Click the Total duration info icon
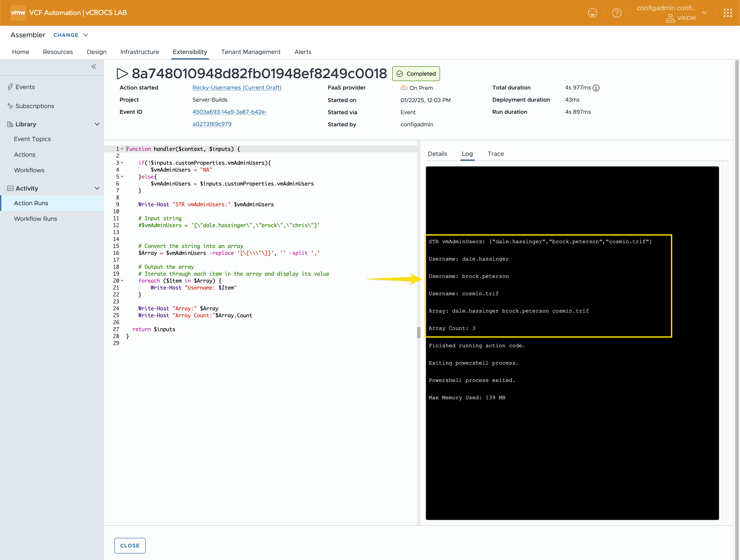The image size is (740, 560). (596, 88)
